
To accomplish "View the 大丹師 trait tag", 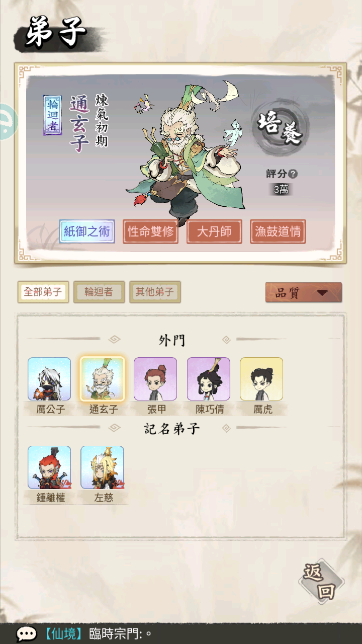I will point(214,232).
